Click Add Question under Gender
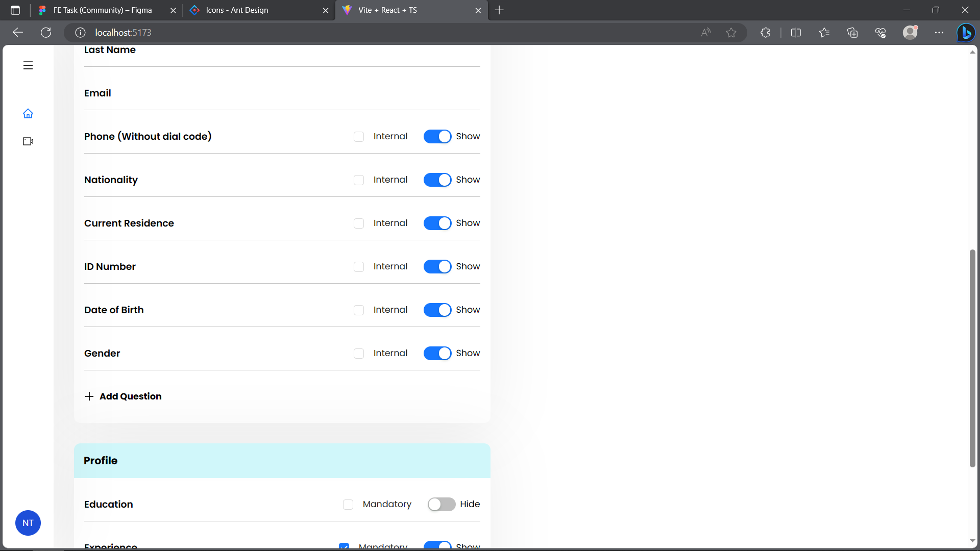This screenshot has height=551, width=980. [122, 396]
